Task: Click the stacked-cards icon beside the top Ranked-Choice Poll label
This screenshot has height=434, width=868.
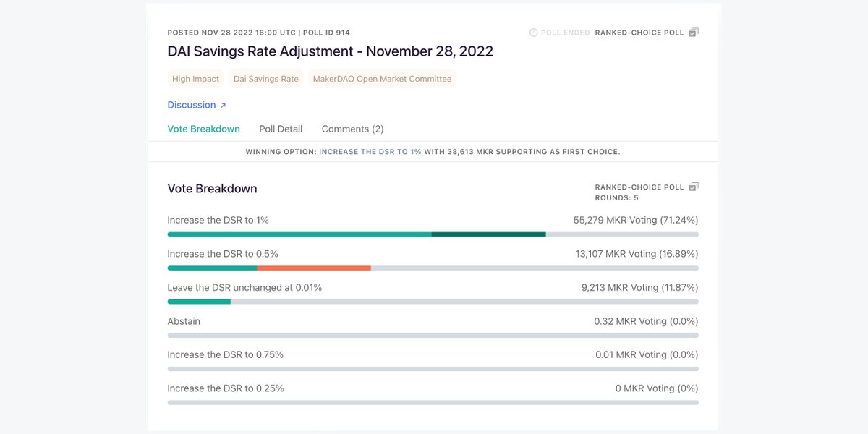Action: tap(694, 33)
